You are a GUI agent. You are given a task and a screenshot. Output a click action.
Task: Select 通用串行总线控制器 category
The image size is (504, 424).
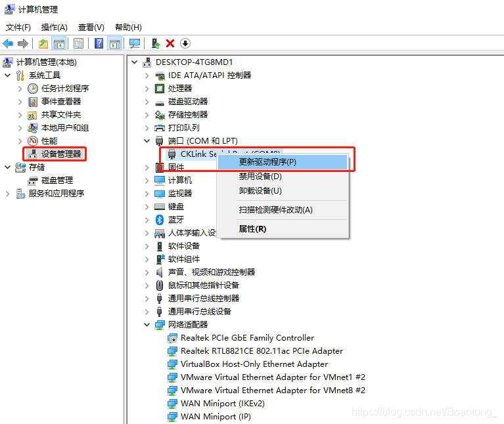click(204, 299)
